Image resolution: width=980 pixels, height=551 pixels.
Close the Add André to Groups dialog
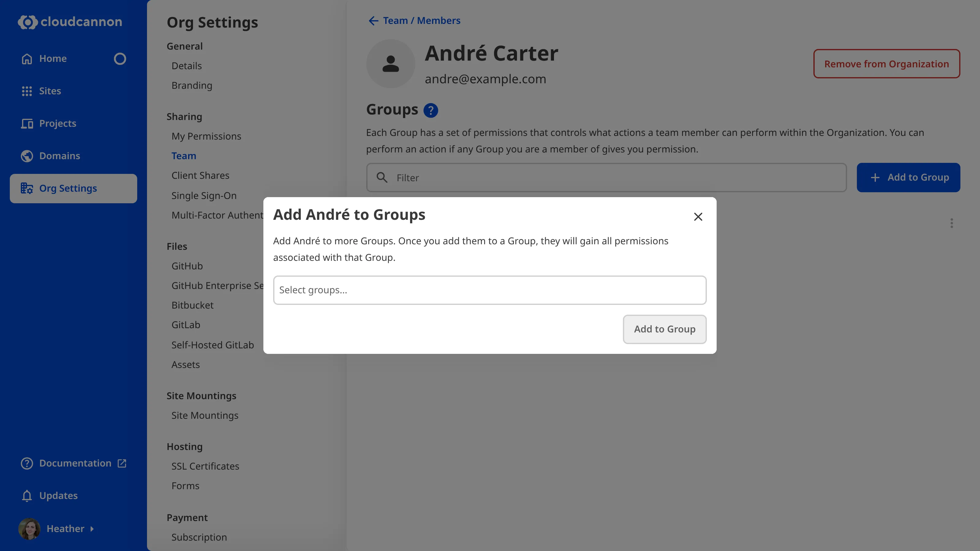pyautogui.click(x=698, y=217)
